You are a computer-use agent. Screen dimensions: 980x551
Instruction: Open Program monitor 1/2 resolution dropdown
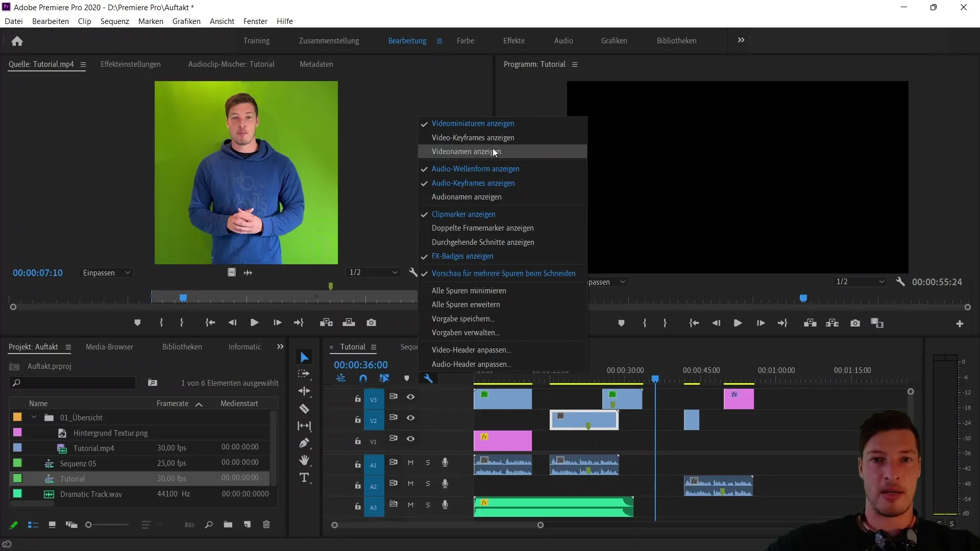(860, 282)
